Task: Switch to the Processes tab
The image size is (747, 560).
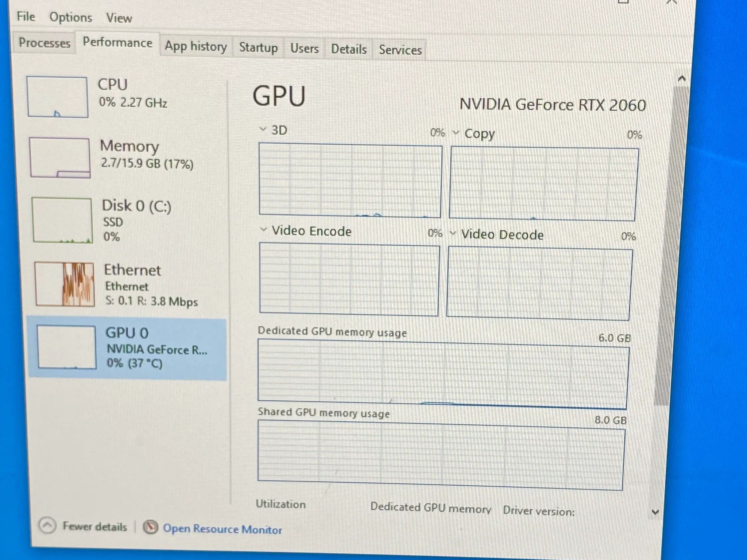Action: [x=44, y=43]
